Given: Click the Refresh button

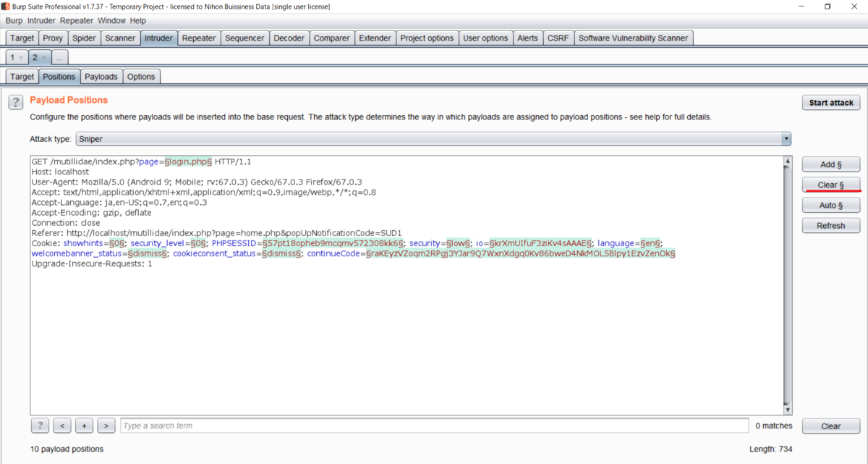Looking at the screenshot, I should pyautogui.click(x=831, y=226).
